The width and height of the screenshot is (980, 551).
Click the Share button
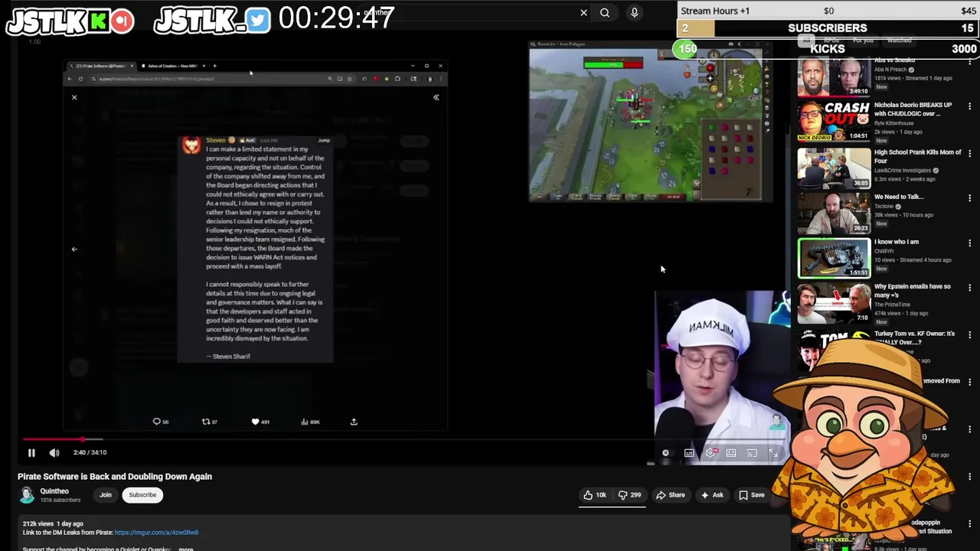[671, 495]
